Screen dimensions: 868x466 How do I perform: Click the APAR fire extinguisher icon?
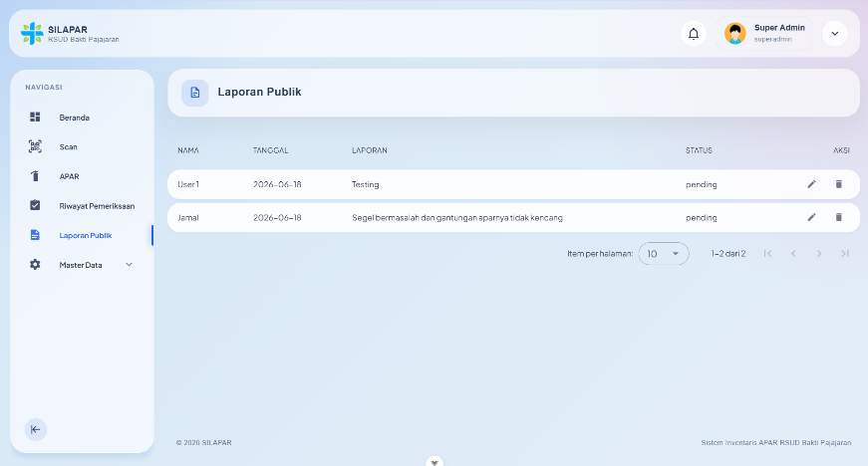point(35,176)
